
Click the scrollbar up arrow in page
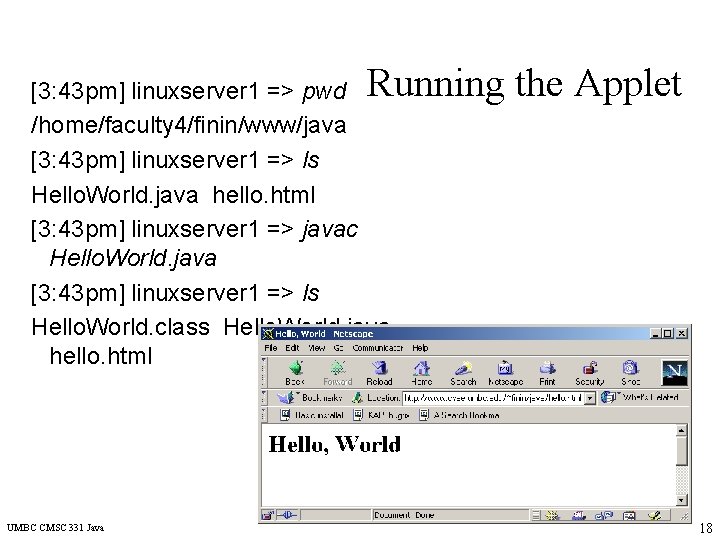point(681,431)
